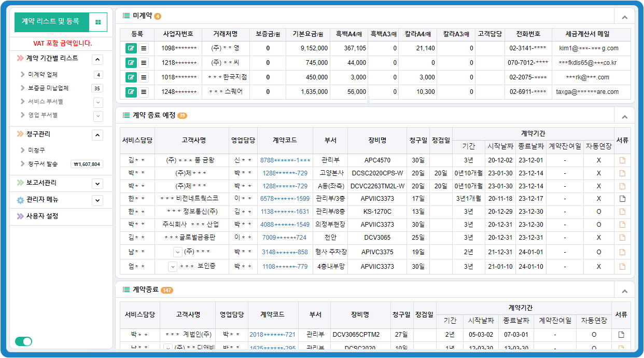Collapse the 계약 종료 예정 panel

tap(624, 117)
